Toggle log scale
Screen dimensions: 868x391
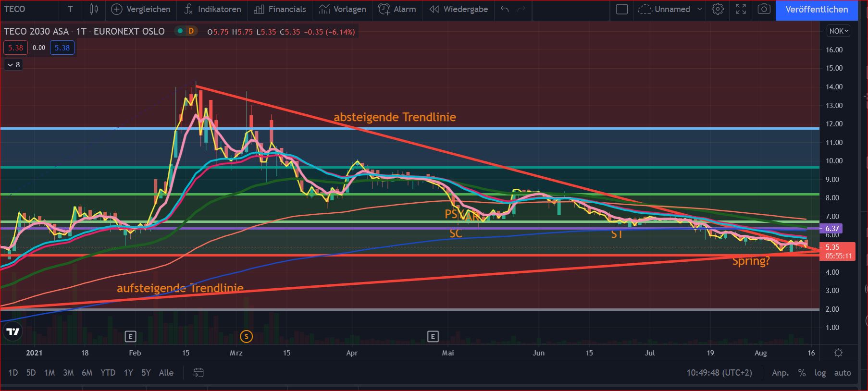pos(820,373)
